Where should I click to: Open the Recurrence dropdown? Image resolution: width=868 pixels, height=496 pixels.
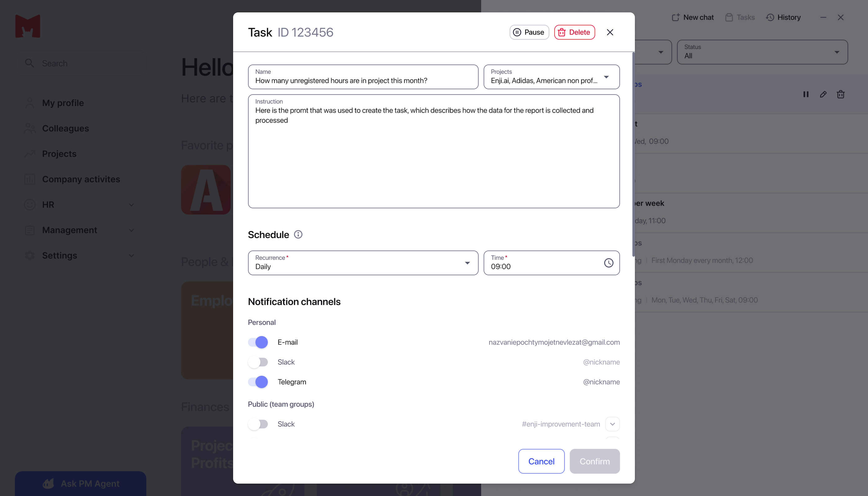363,263
